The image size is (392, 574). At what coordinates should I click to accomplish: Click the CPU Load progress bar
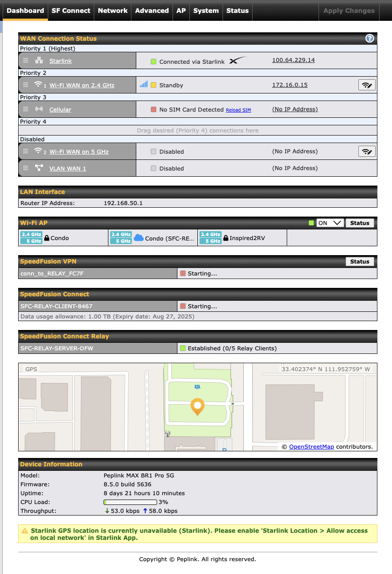pyautogui.click(x=130, y=502)
